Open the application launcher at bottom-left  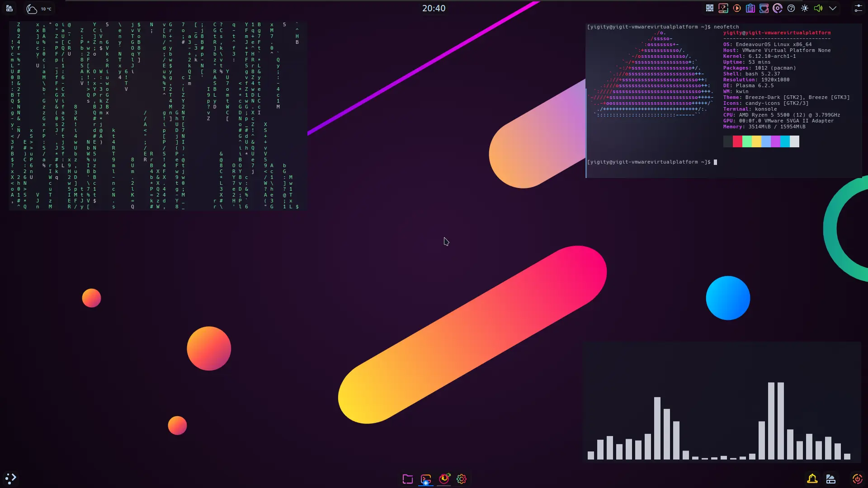click(10, 478)
